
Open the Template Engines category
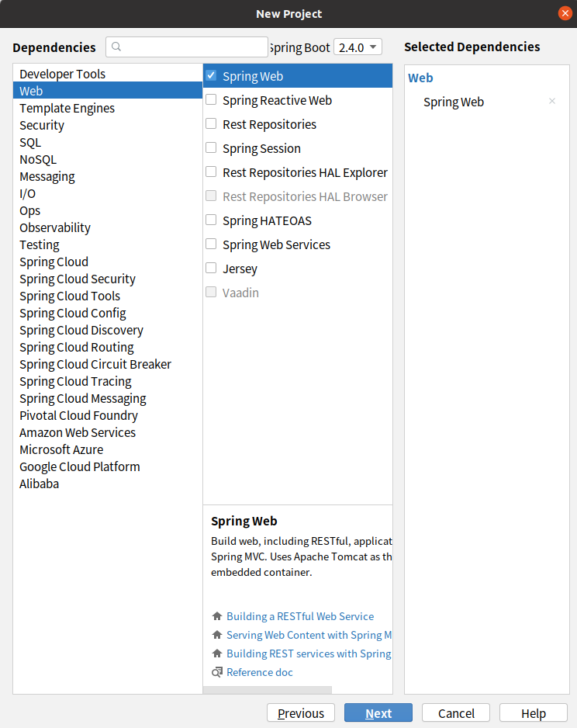click(108, 108)
